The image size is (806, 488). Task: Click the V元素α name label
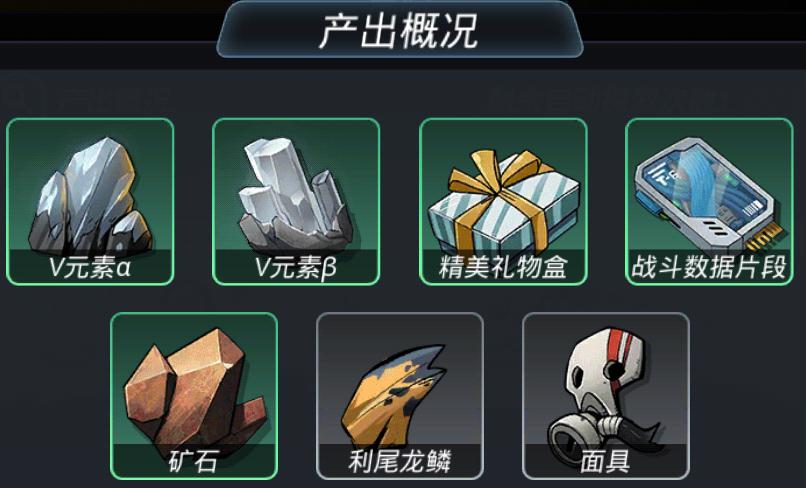click(90, 267)
